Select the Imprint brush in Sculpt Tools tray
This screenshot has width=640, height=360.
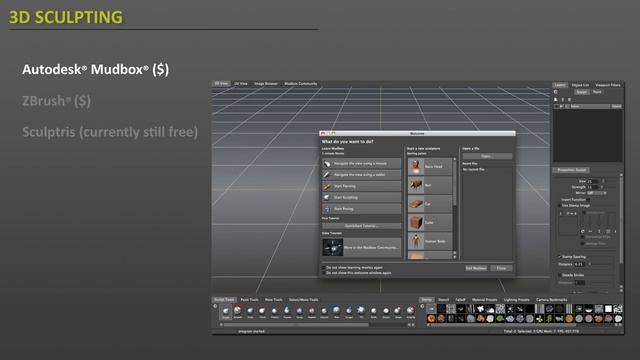tap(324, 312)
